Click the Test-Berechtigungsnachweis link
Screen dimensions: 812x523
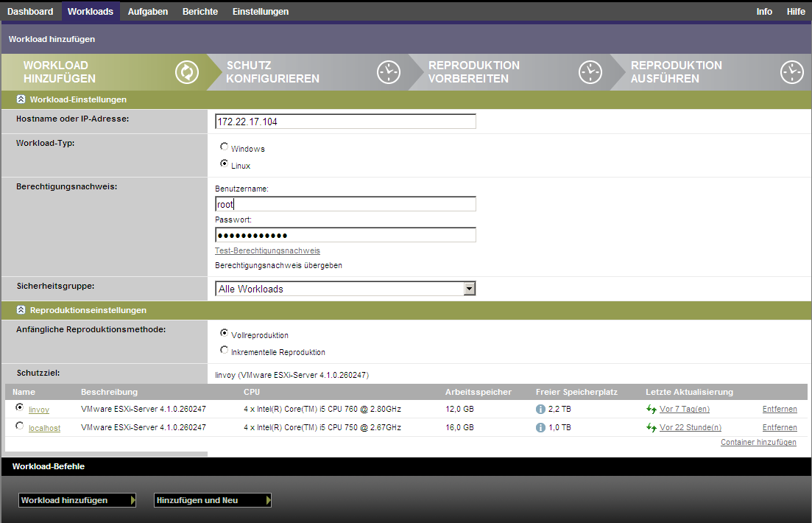pyautogui.click(x=267, y=250)
